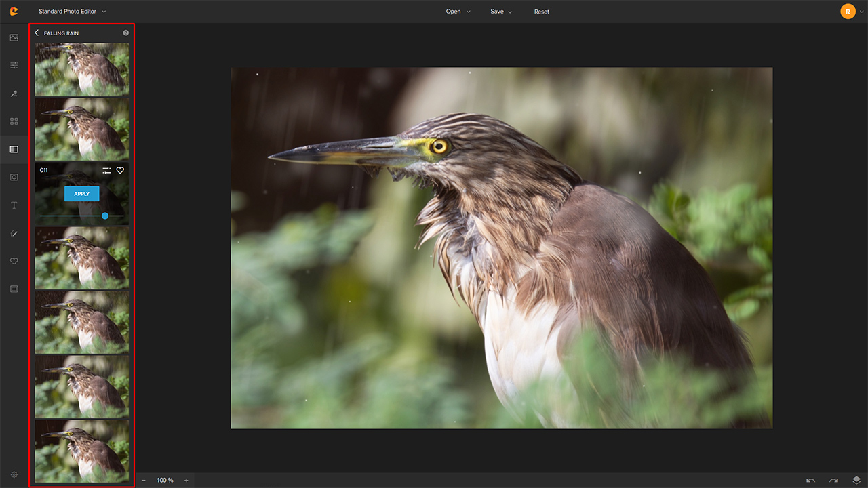Click the Reset button
This screenshot has width=868, height=488.
[541, 12]
